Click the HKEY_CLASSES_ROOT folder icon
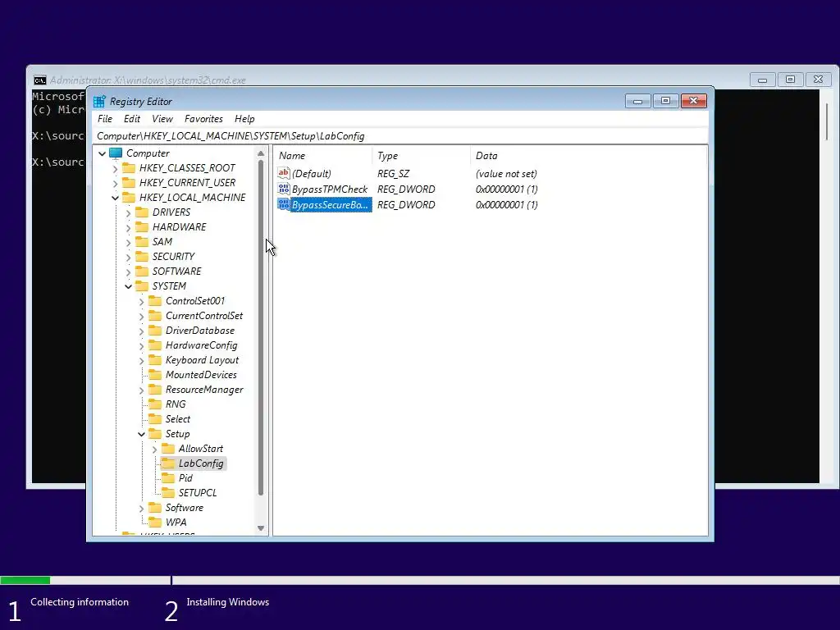The height and width of the screenshot is (630, 840). tap(129, 168)
